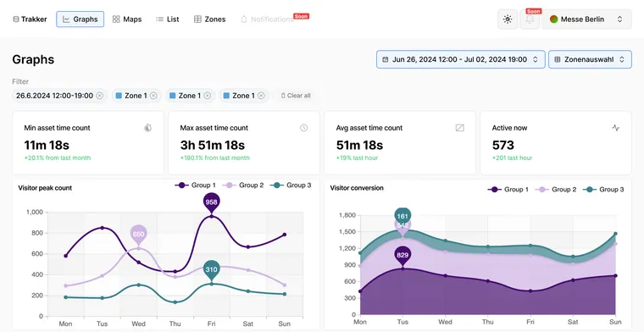The height and width of the screenshot is (332, 644).
Task: Click the grid icon beside Zonenauswahl
Action: coord(558,59)
